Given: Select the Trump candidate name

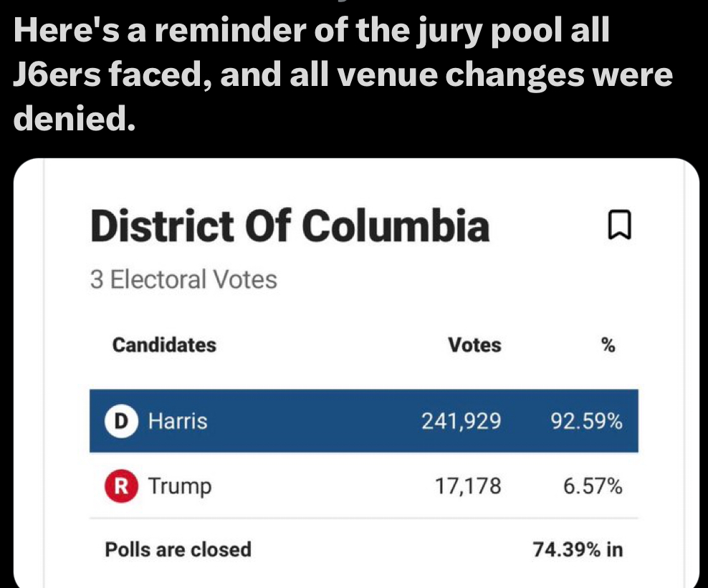Looking at the screenshot, I should [180, 486].
